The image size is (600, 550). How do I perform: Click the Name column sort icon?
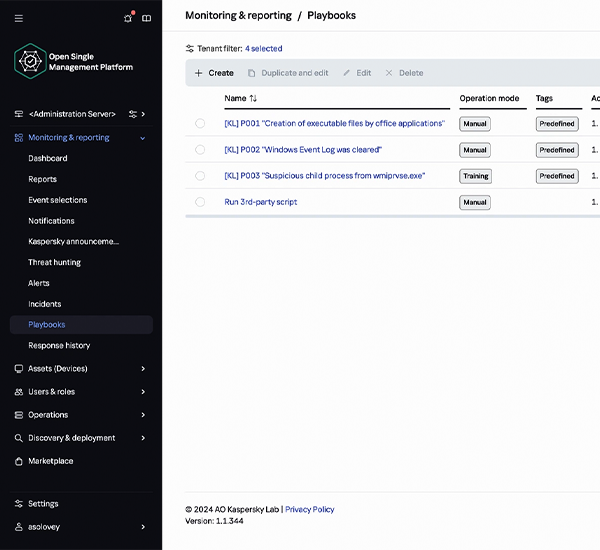[x=253, y=98]
